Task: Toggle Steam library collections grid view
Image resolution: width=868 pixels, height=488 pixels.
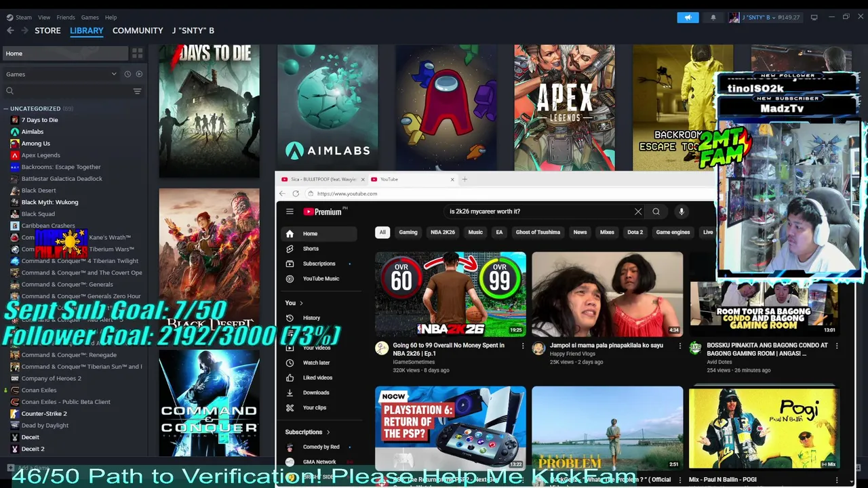Action: tap(137, 54)
